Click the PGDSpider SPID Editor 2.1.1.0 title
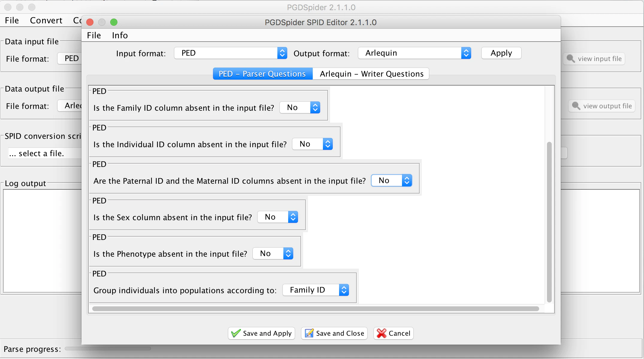The height and width of the screenshot is (359, 644). point(321,22)
